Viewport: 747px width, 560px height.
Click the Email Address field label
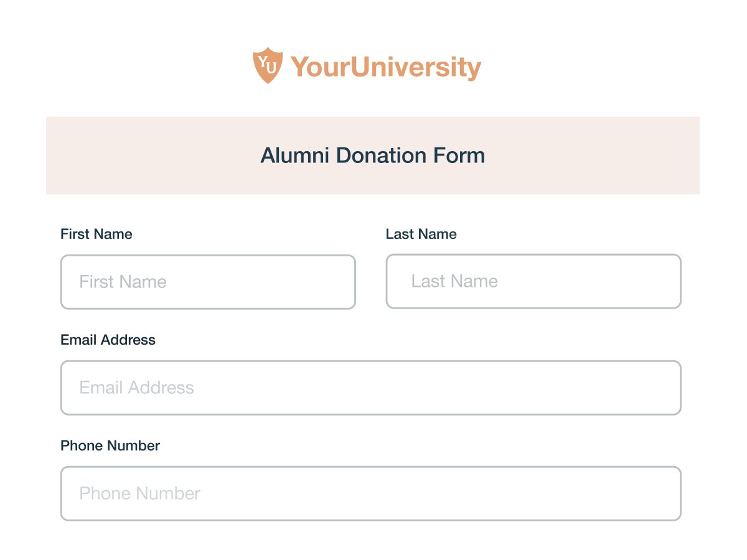coord(108,340)
